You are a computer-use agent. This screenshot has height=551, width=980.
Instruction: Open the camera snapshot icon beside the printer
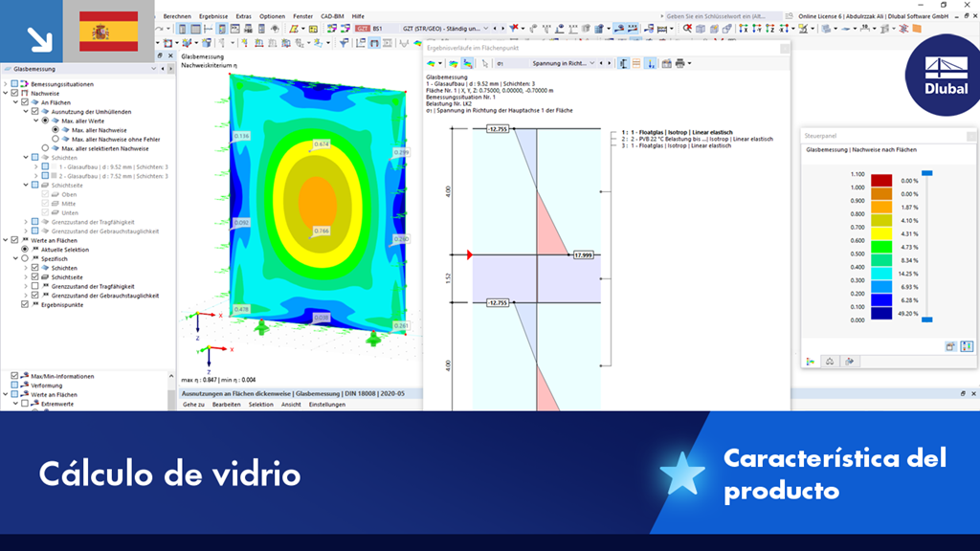point(667,64)
